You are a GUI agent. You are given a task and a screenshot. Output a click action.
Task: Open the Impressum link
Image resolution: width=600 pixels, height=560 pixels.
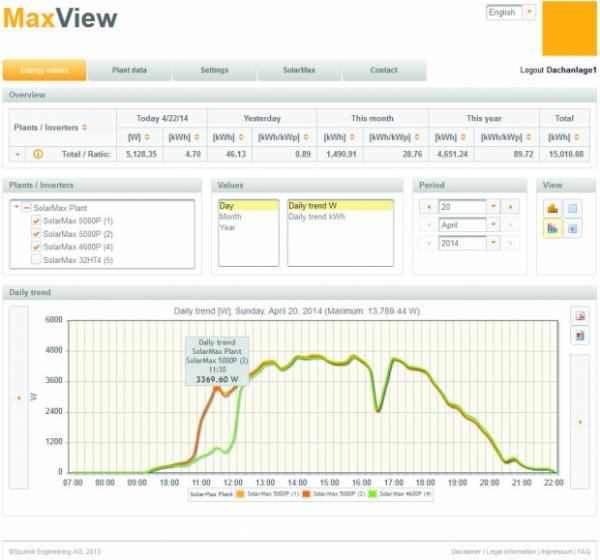[557, 552]
